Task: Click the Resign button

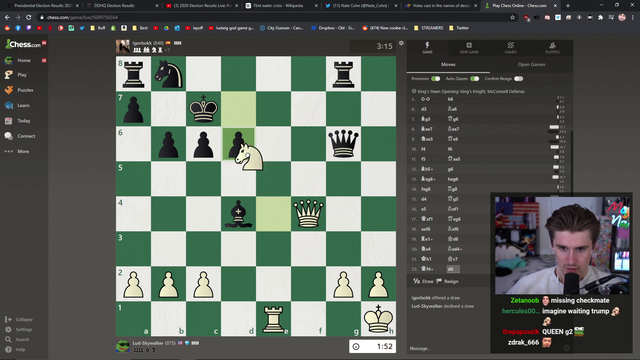Action: pos(447,281)
